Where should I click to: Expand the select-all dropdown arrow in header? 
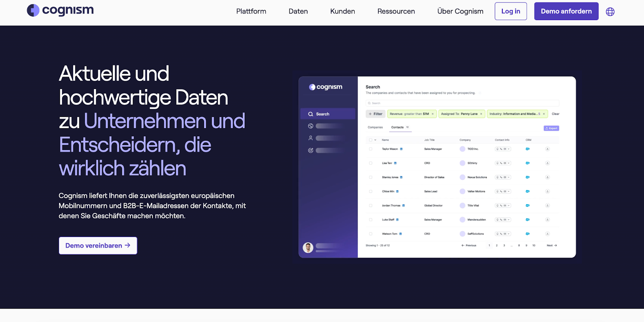click(x=375, y=140)
